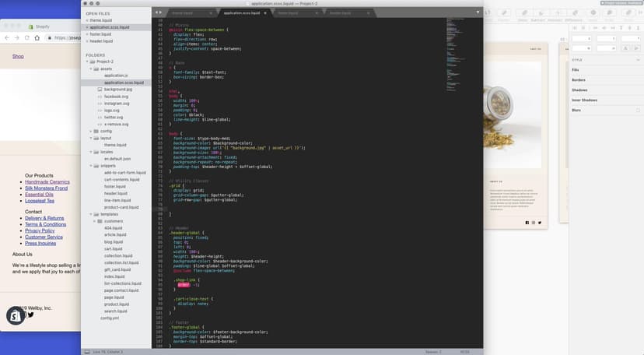
Task: Click the tab navigation arrows in editor
Action: (158, 12)
